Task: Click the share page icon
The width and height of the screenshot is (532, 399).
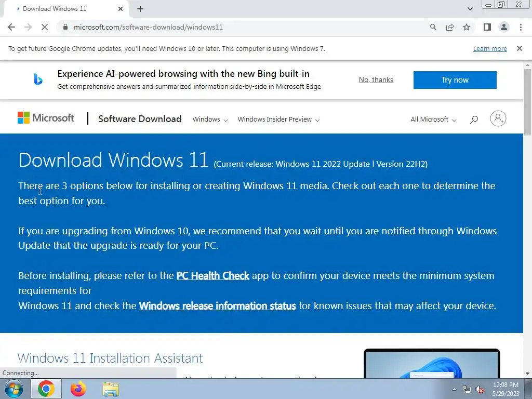Action: pos(450,27)
